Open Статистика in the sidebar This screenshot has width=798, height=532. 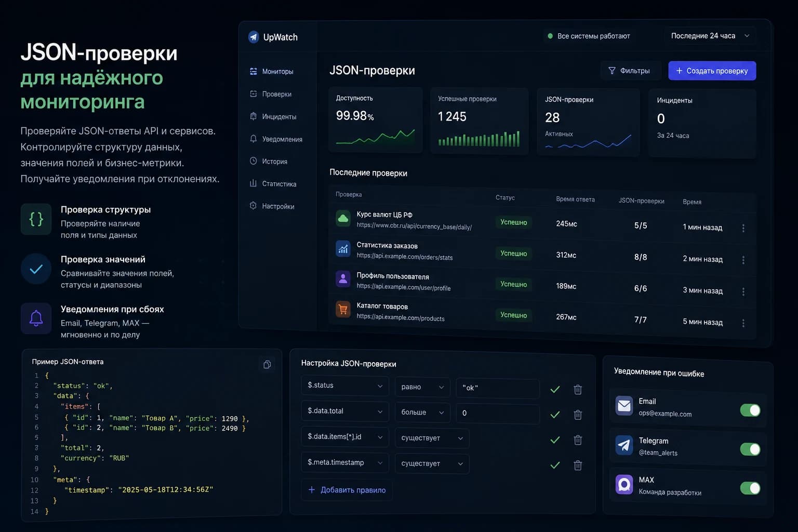(x=273, y=183)
